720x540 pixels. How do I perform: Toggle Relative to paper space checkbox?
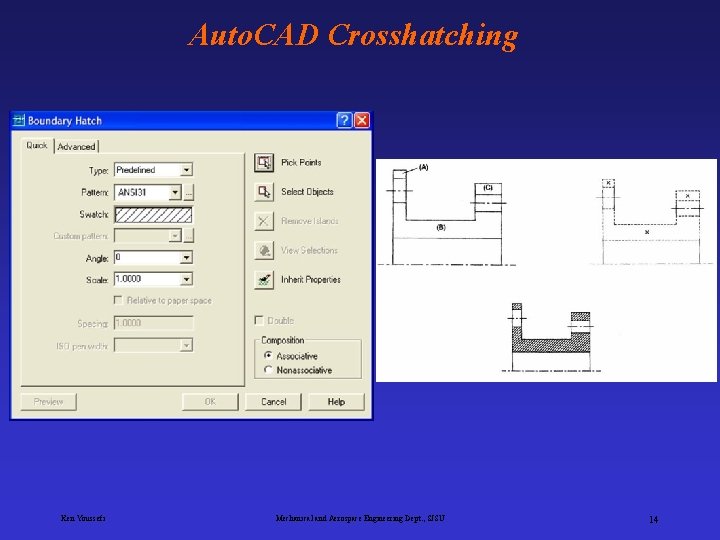118,300
